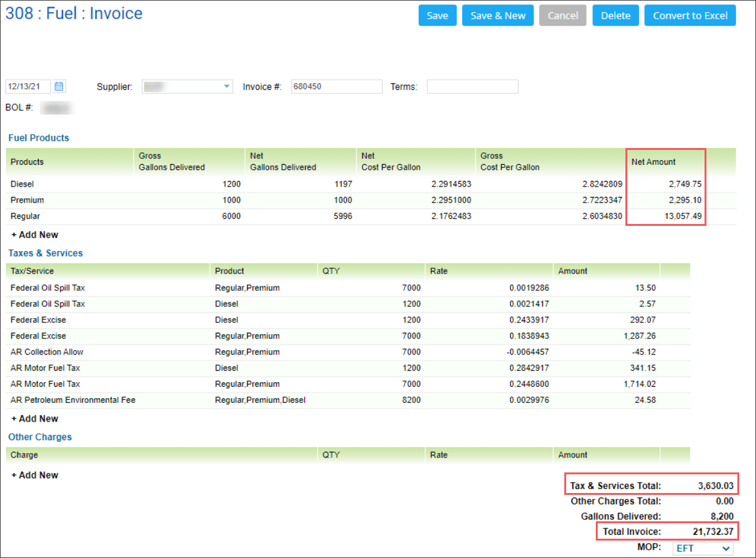Click Diesel net amount 2,749.75
The height and width of the screenshot is (558, 756).
(685, 184)
